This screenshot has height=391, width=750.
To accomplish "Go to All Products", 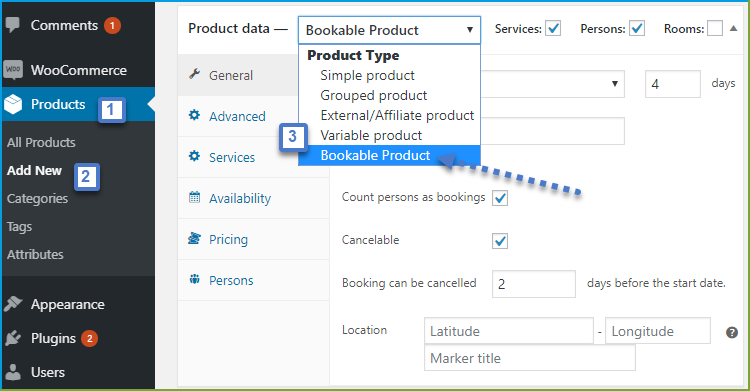I will [x=41, y=142].
